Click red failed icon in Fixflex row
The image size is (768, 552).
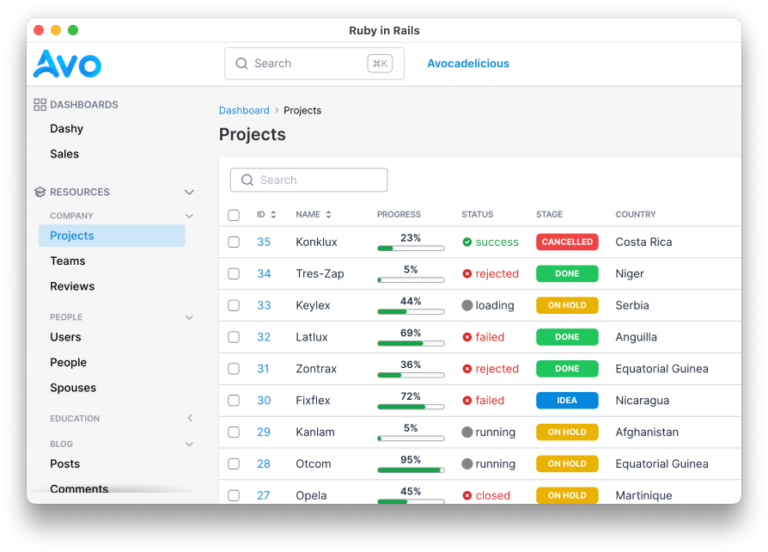[x=467, y=401]
